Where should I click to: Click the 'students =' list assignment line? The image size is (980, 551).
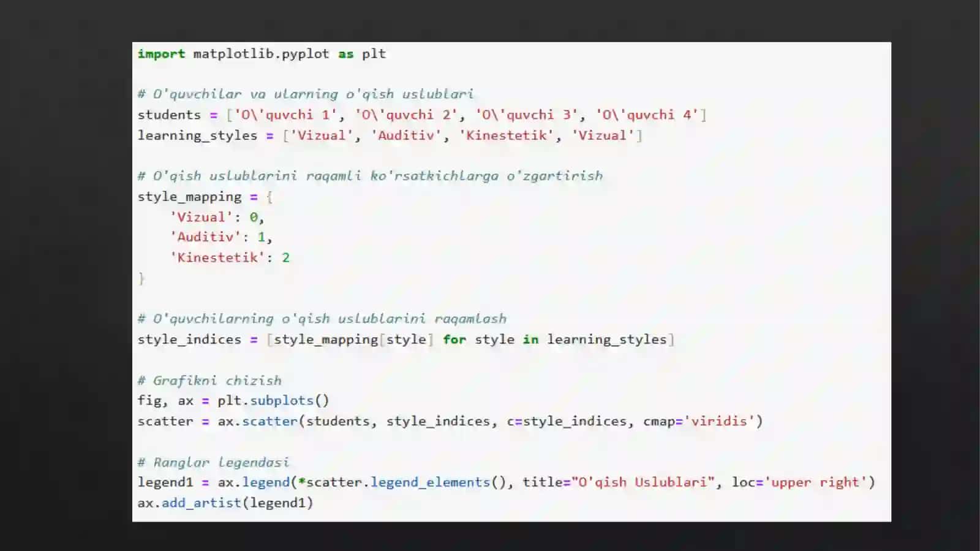(x=422, y=115)
